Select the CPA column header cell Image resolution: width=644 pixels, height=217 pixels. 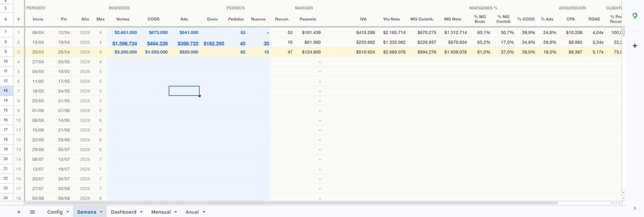point(570,19)
